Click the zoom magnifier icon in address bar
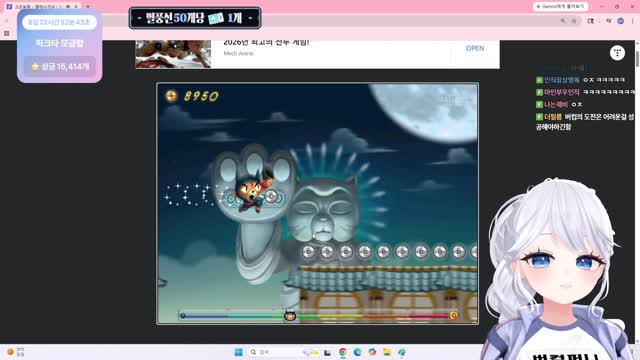640x360 pixels. pyautogui.click(x=563, y=21)
